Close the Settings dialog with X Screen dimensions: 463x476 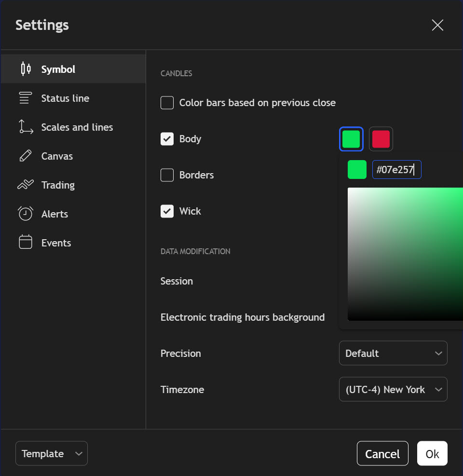point(437,25)
